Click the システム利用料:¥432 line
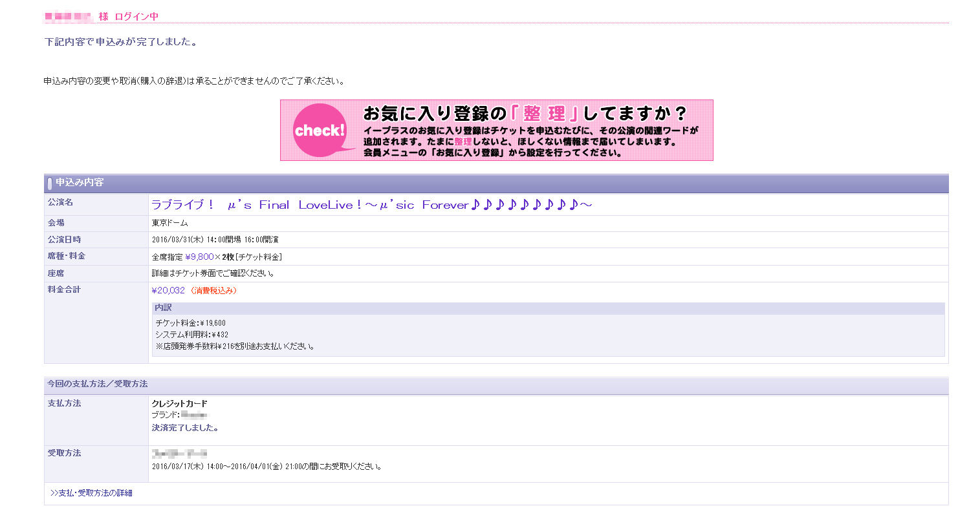Screen dimensions: 980x517 (x=191, y=335)
